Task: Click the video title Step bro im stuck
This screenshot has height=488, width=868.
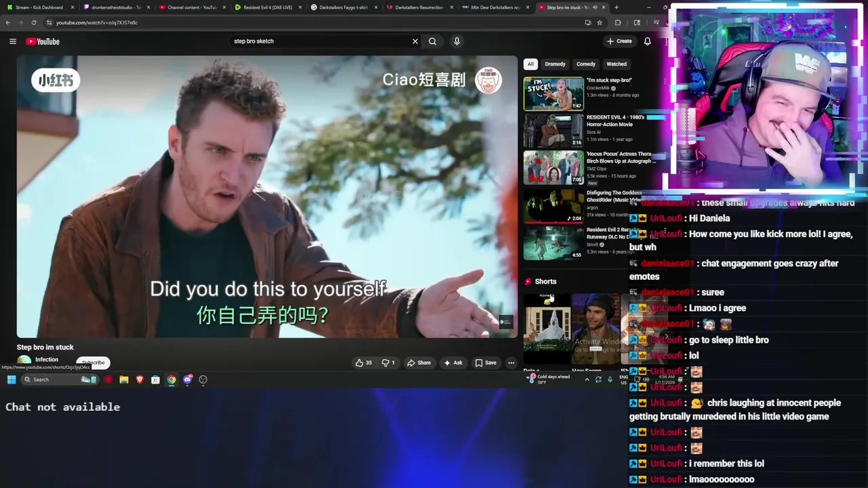Action: (x=45, y=347)
